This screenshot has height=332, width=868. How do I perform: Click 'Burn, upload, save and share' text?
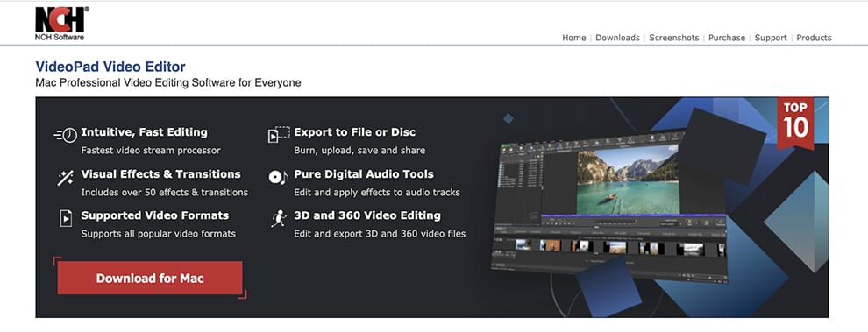[359, 151]
